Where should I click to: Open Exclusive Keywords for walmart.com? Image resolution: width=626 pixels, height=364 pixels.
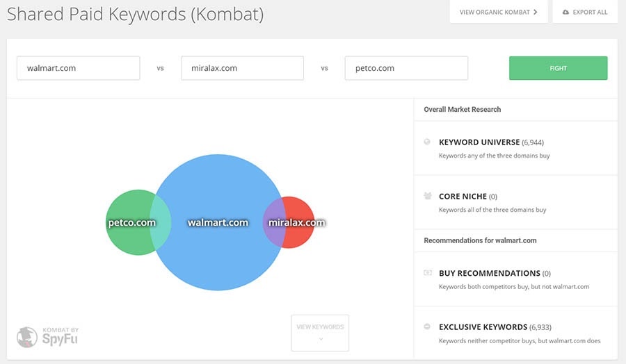tap(483, 326)
